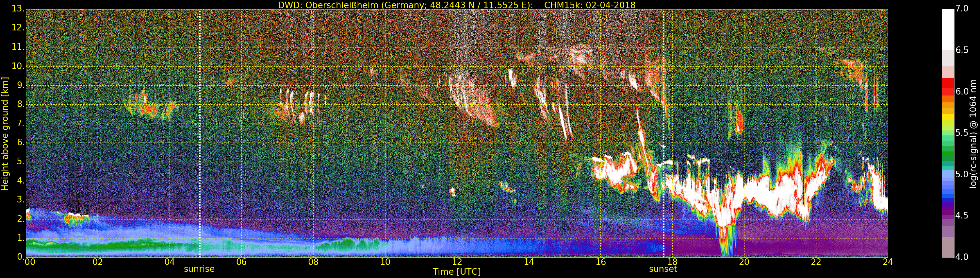Click the 'Height above ground [km]' axis label
Screen dimensions: 980x278
(5, 134)
